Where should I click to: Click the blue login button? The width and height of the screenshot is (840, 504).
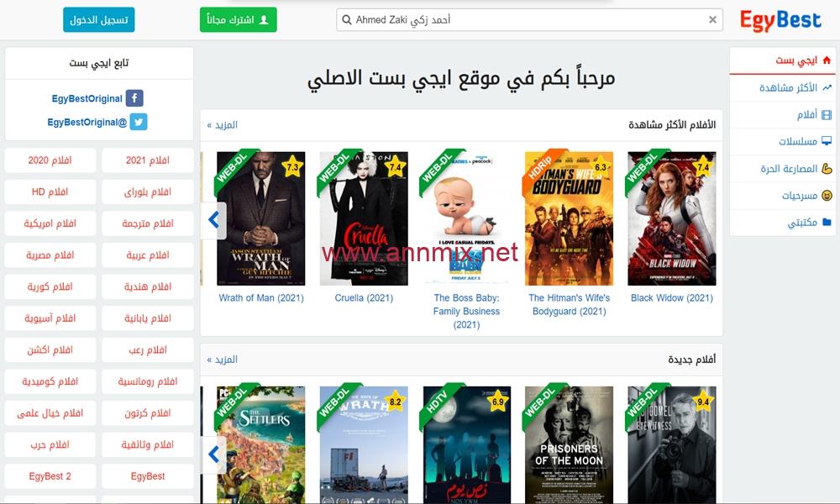pyautogui.click(x=99, y=20)
